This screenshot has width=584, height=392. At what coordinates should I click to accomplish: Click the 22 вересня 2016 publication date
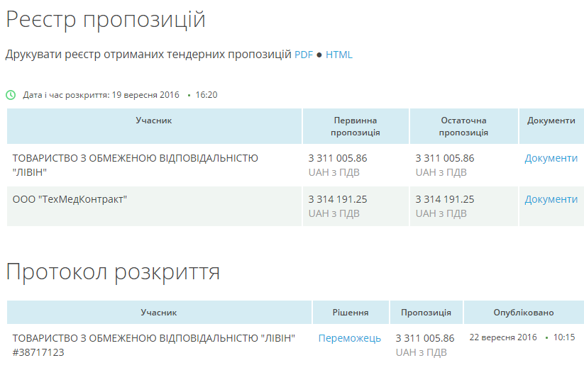[x=503, y=337]
